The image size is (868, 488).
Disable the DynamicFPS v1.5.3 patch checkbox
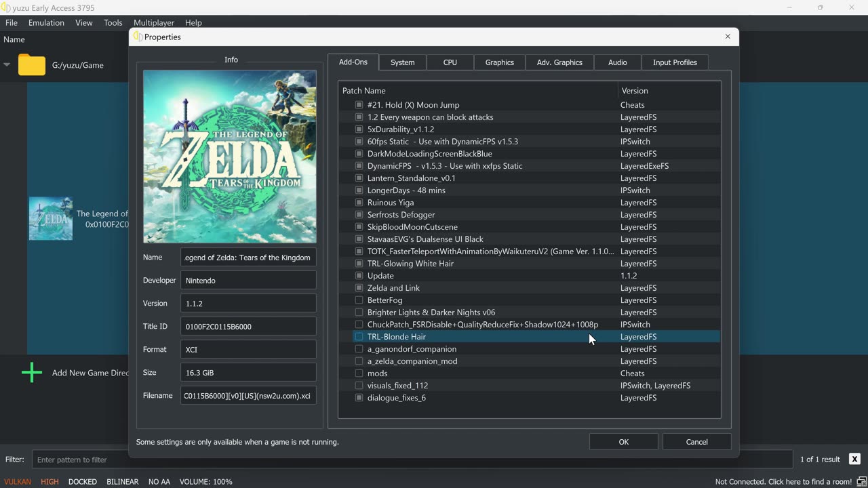pyautogui.click(x=359, y=166)
